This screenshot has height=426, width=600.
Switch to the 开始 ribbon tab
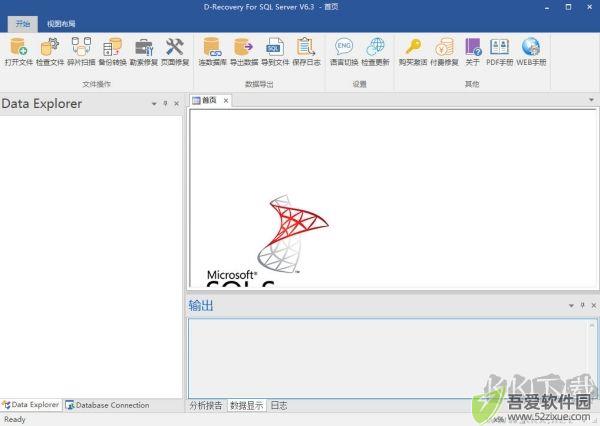coord(23,24)
